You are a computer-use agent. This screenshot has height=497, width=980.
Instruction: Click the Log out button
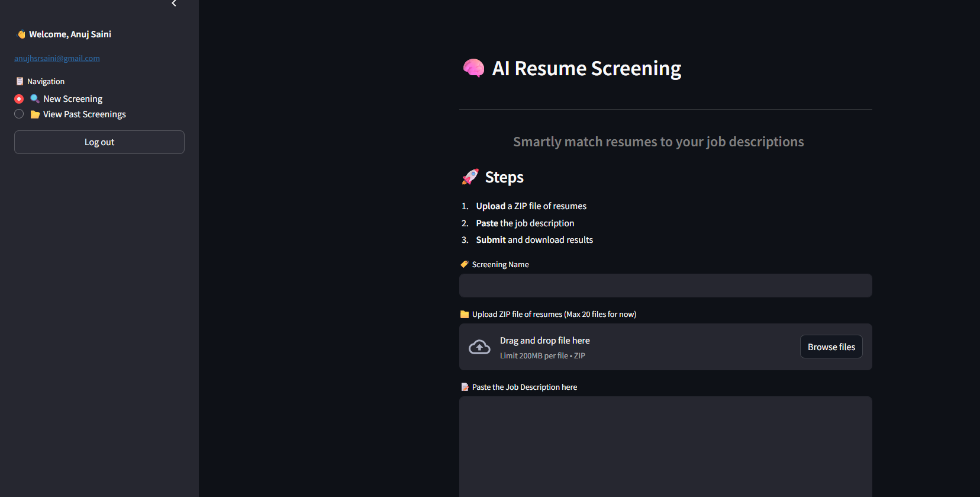[99, 142]
